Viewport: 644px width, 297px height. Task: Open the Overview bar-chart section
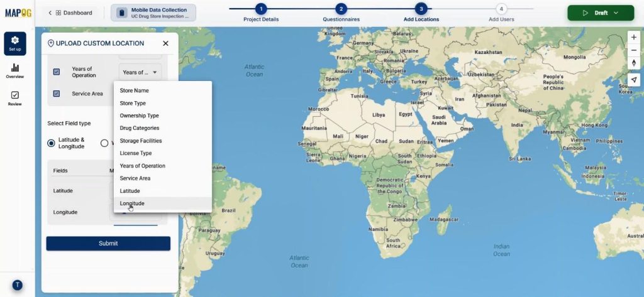coord(15,71)
